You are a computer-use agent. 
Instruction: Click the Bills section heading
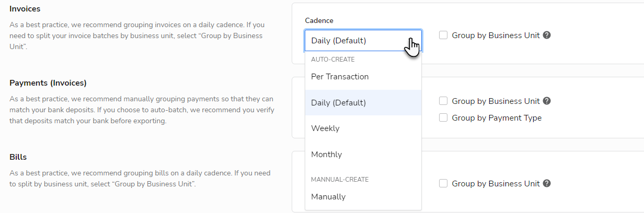18,157
